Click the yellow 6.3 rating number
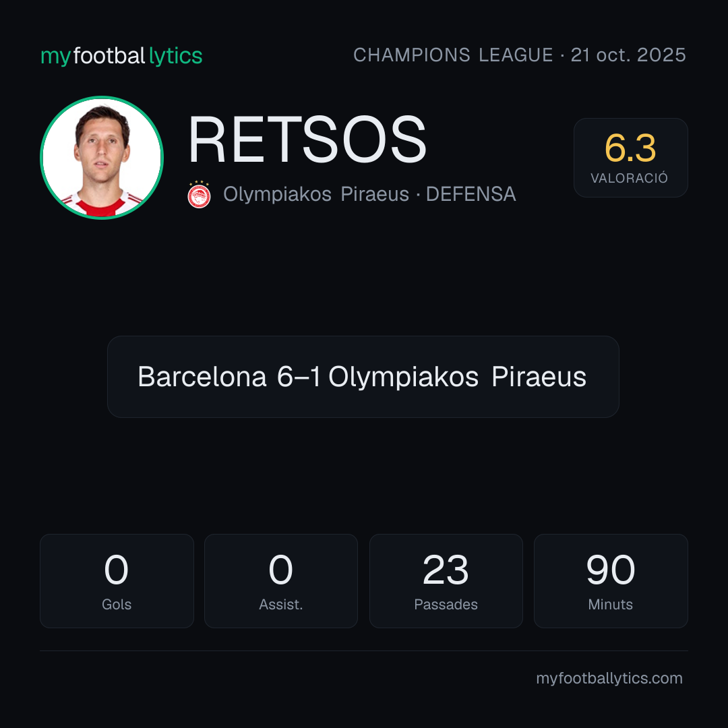 pos(630,148)
